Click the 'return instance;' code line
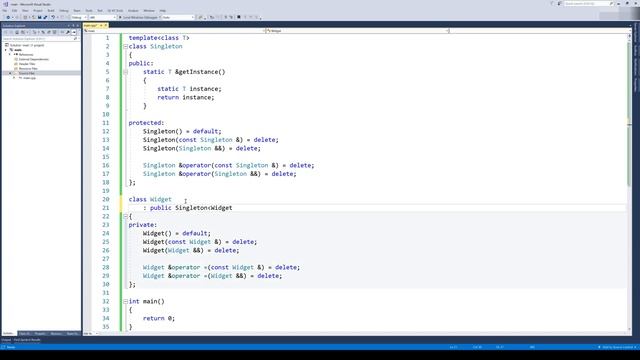This screenshot has height=360, width=640. [x=185, y=97]
